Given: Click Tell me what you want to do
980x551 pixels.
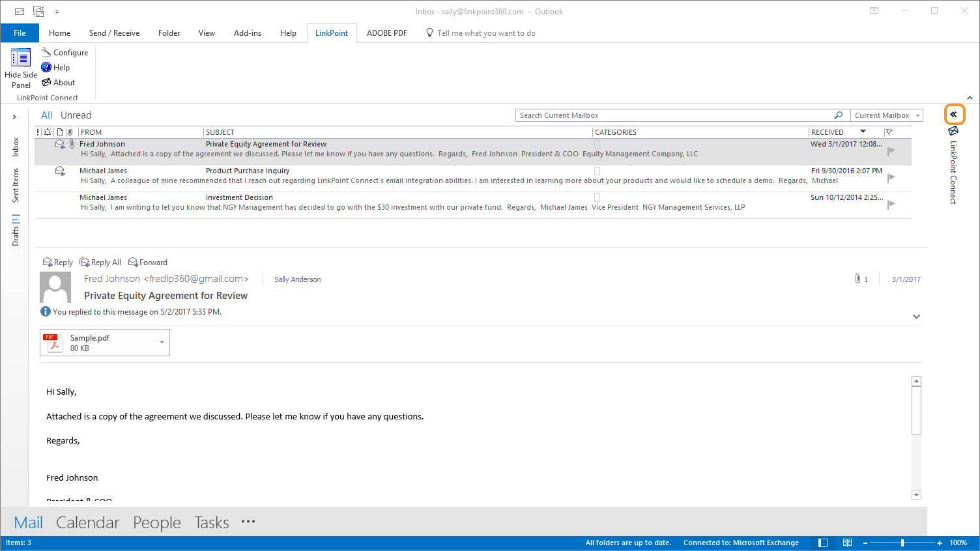Looking at the screenshot, I should click(480, 33).
